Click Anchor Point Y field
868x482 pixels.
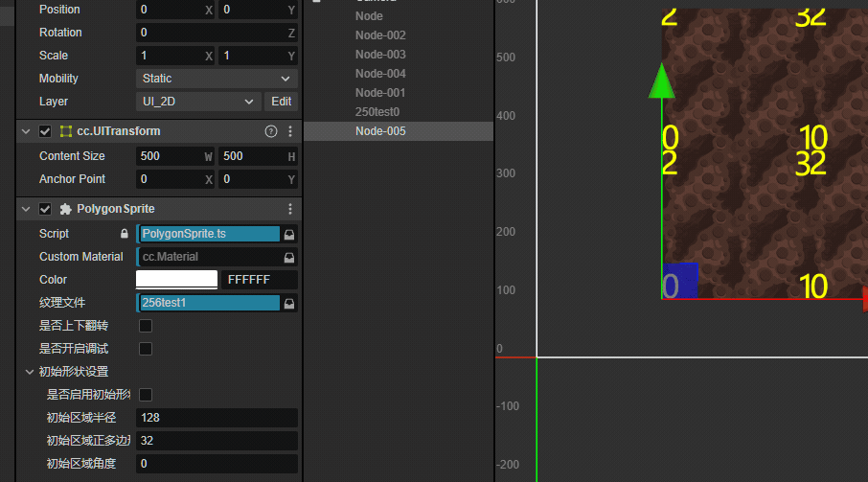(258, 179)
